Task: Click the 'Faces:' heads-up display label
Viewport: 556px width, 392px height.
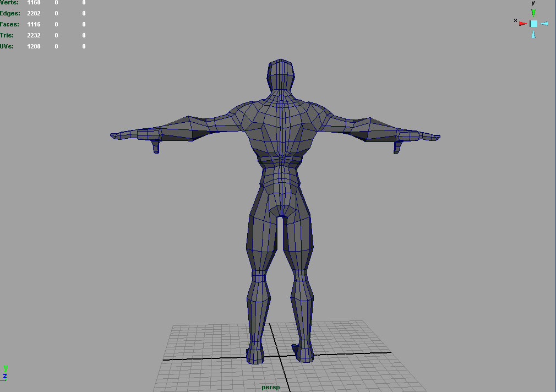Action: click(x=9, y=24)
